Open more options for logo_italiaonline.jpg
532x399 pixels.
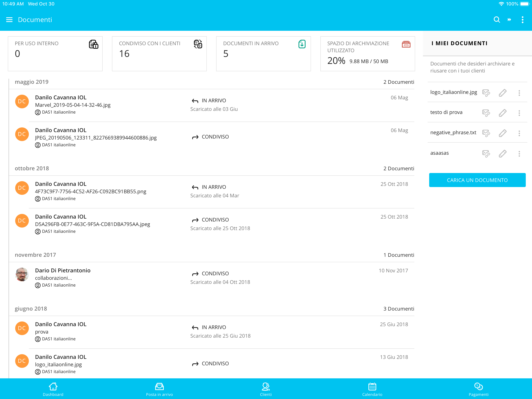click(519, 93)
